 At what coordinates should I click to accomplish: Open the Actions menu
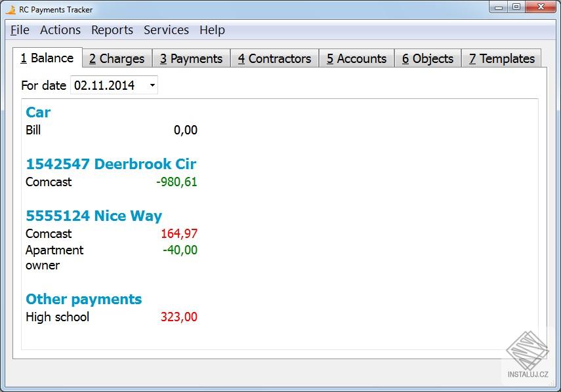(60, 30)
